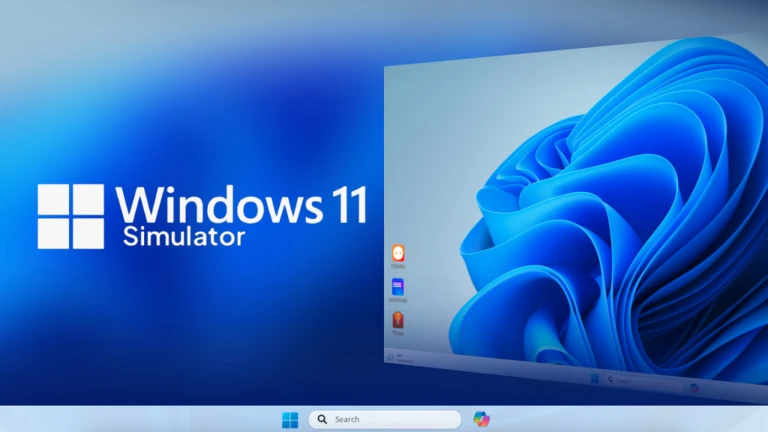
Task: Click the empty taskbar area in the preview
Action: tap(500, 368)
